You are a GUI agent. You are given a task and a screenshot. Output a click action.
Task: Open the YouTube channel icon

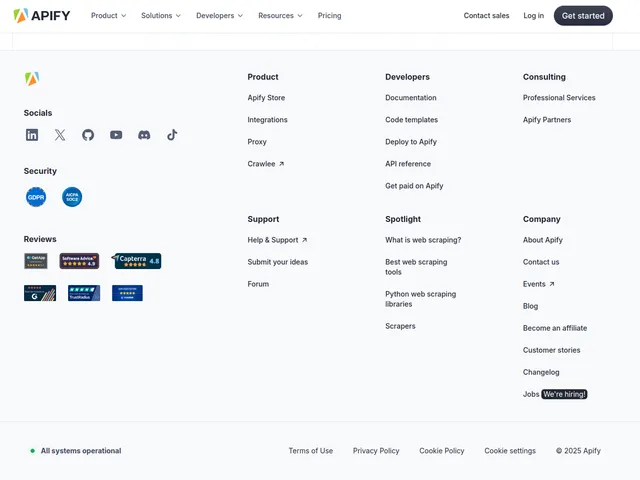pos(116,135)
